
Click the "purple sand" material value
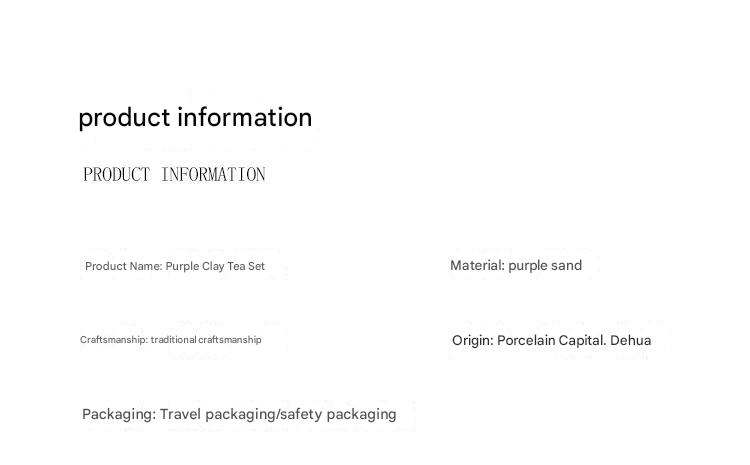(x=545, y=265)
